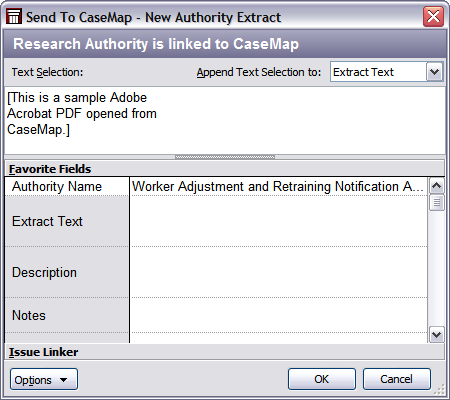This screenshot has height=400, width=450.
Task: Close the Send To CaseMap dialog
Action: click(x=433, y=16)
